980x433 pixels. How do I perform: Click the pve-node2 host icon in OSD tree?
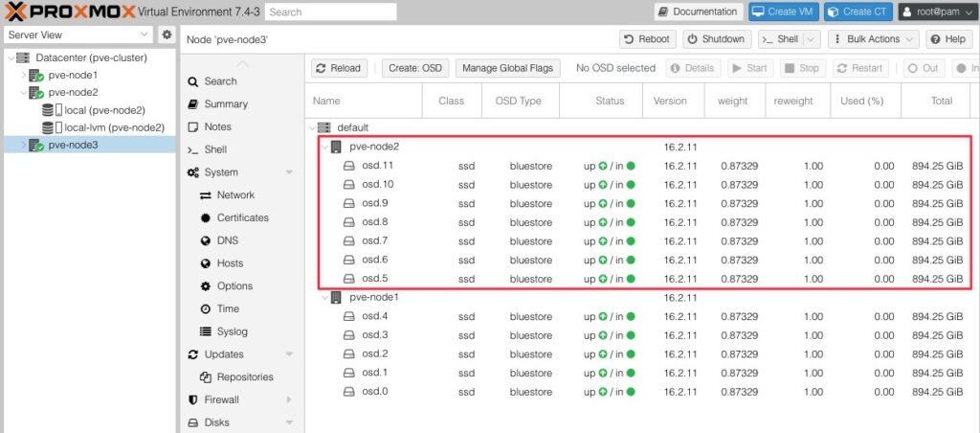click(x=336, y=147)
